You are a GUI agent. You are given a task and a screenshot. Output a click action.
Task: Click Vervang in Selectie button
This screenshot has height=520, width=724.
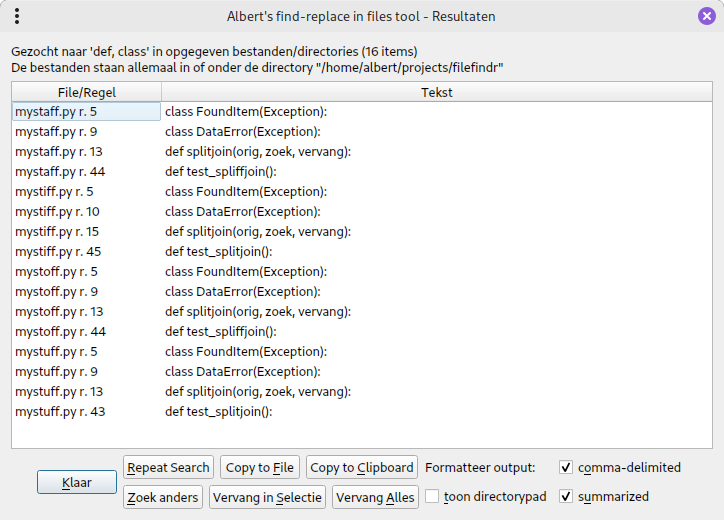click(267, 497)
